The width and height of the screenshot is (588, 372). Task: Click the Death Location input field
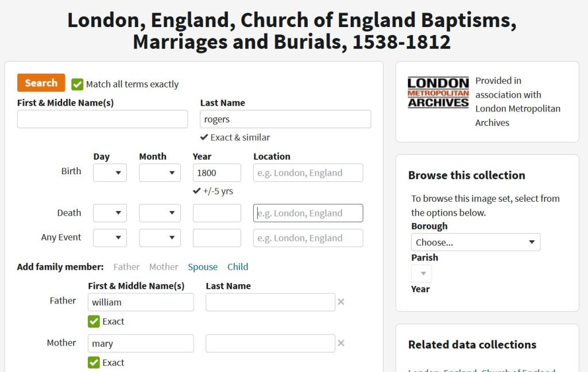point(308,213)
